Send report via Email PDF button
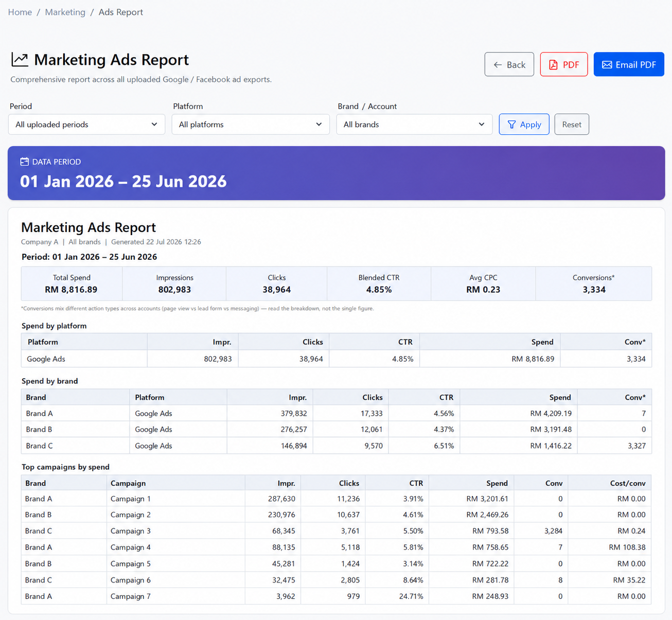Image resolution: width=672 pixels, height=620 pixels. coord(629,64)
